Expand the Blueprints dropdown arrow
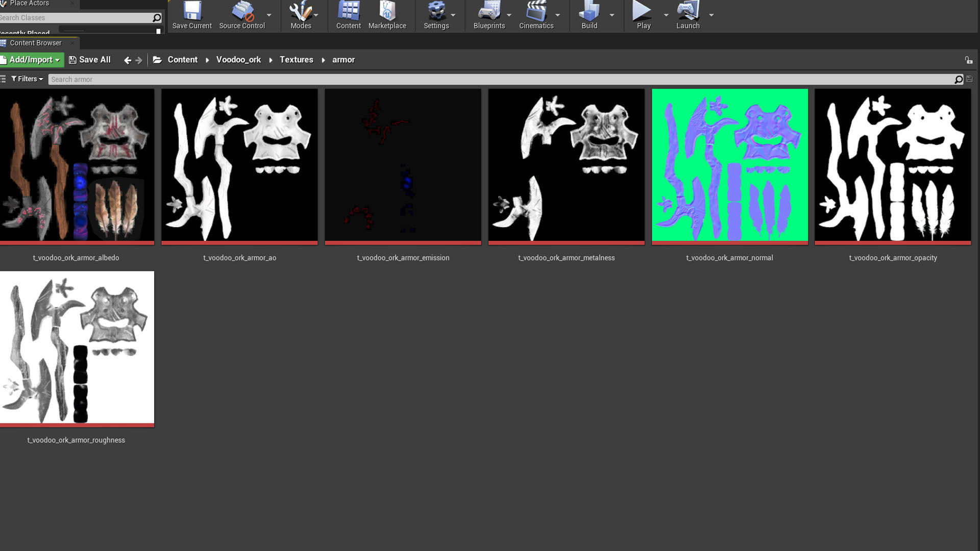 click(x=509, y=15)
